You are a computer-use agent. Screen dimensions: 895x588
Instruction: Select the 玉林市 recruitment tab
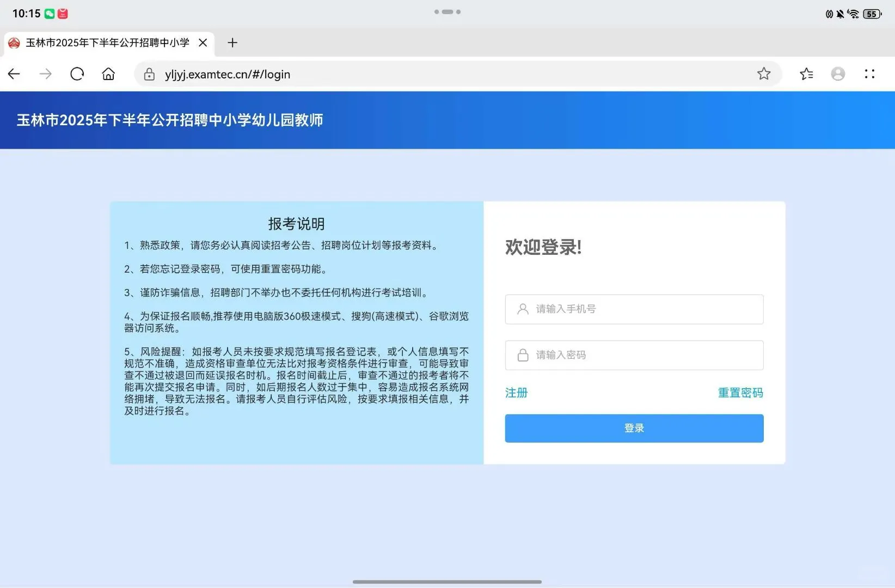pyautogui.click(x=98, y=42)
